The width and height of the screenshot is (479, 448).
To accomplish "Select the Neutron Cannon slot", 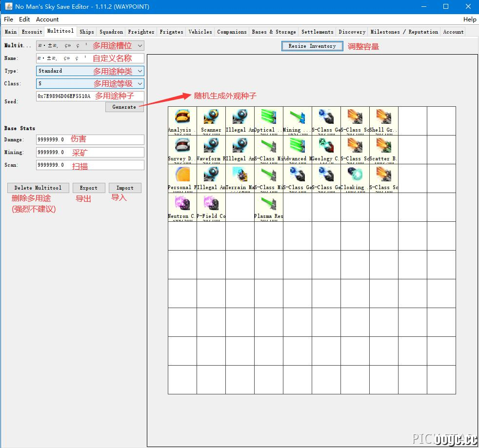I will [x=182, y=207].
